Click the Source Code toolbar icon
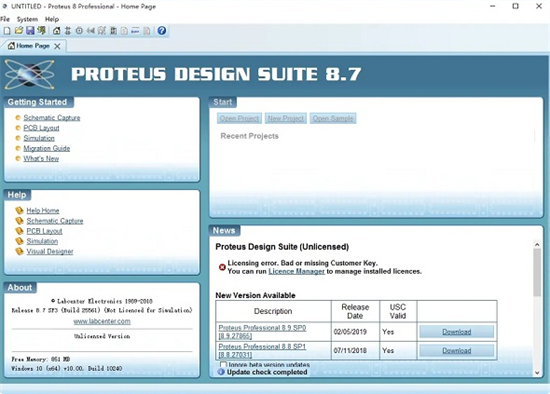 135,31
